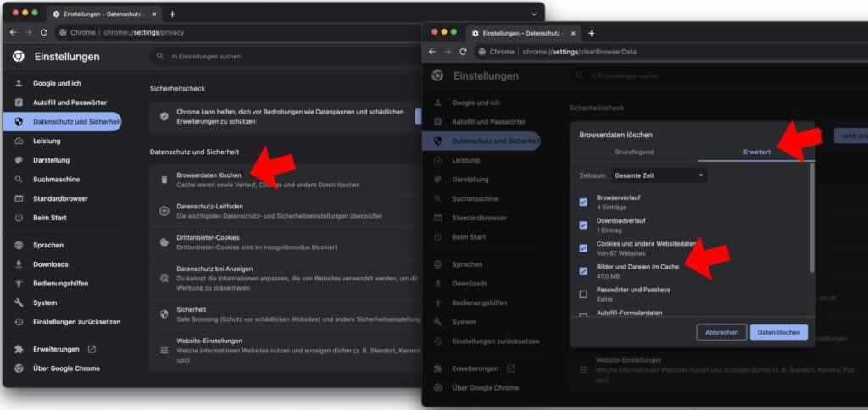Viewport: 868px width, 410px height.
Task: Open the tab search chevron in back window
Action: (534, 14)
